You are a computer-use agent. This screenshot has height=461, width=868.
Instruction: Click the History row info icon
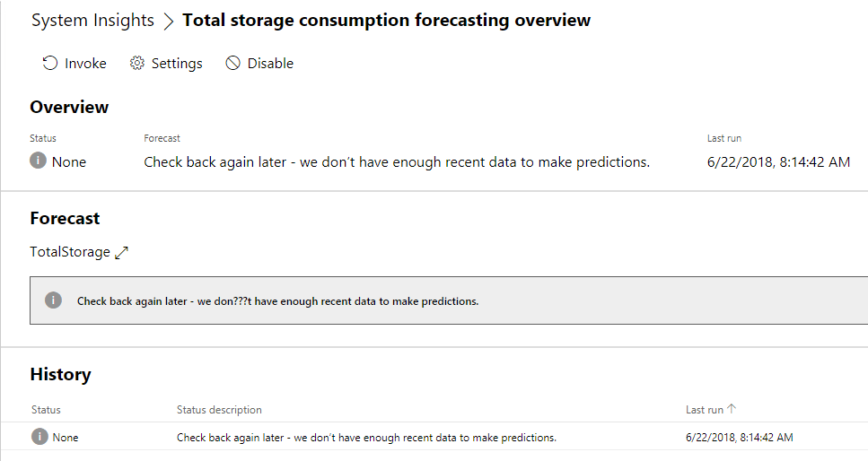coord(39,437)
